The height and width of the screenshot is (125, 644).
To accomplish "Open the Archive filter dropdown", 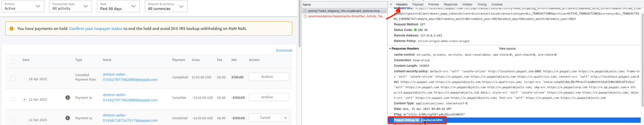I will coord(23,6).
